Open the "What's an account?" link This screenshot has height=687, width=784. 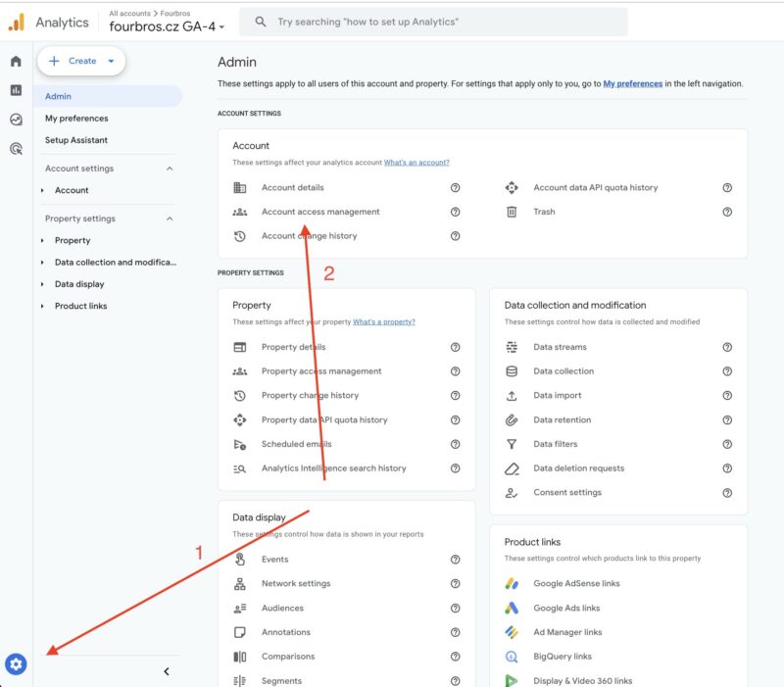(416, 163)
